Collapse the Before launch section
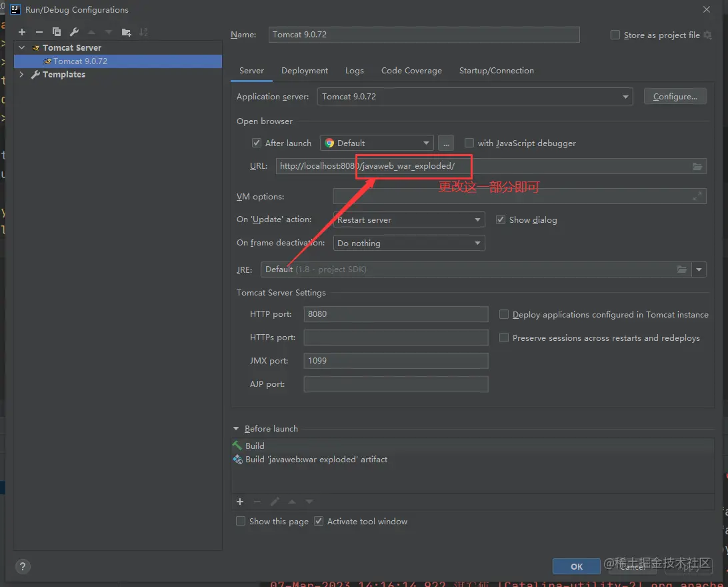 236,429
